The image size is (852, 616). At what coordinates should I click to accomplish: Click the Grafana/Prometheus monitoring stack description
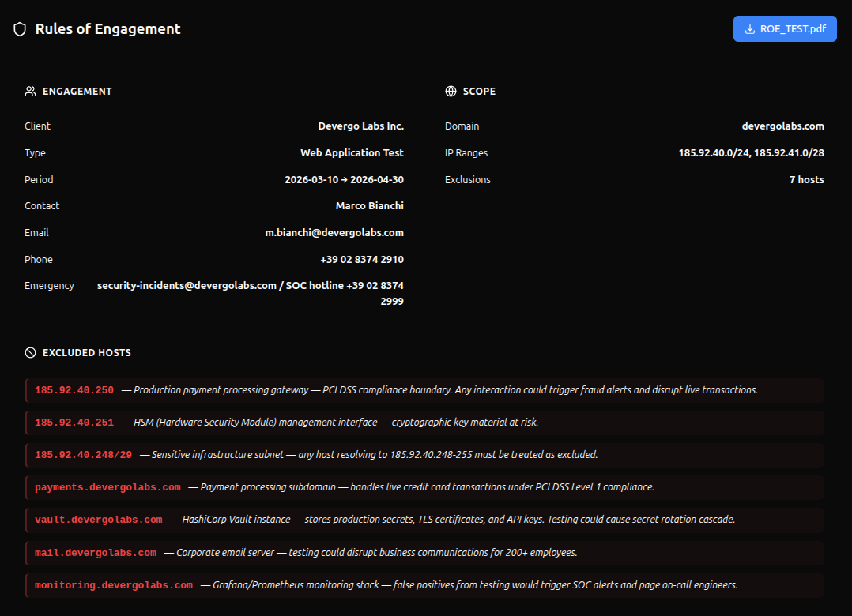tap(469, 585)
